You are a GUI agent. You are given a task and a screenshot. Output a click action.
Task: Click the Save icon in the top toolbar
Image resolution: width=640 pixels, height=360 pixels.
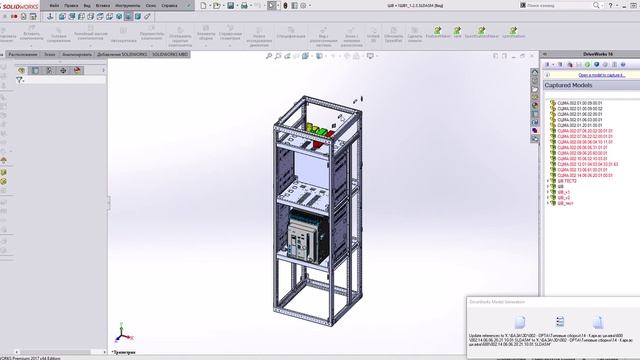pos(231,6)
